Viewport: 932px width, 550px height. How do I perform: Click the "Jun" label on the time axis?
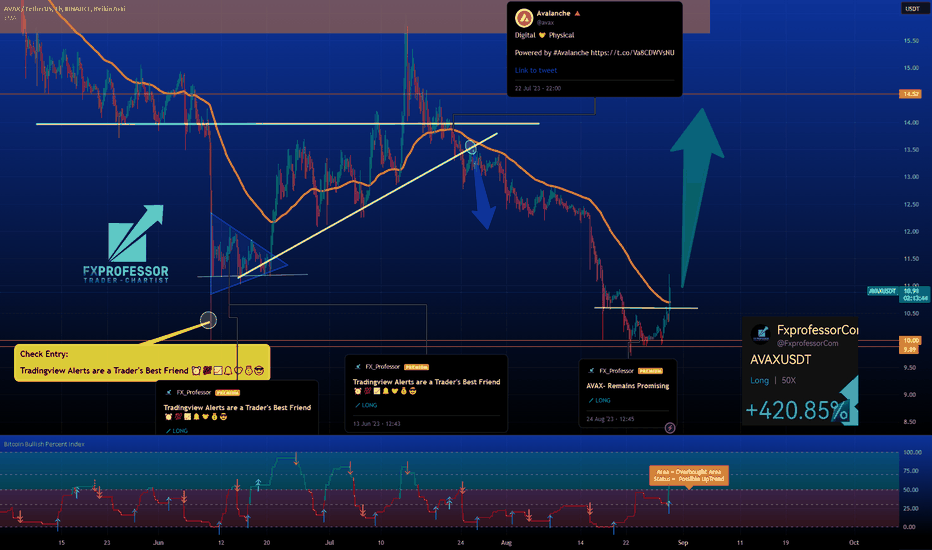(158, 543)
